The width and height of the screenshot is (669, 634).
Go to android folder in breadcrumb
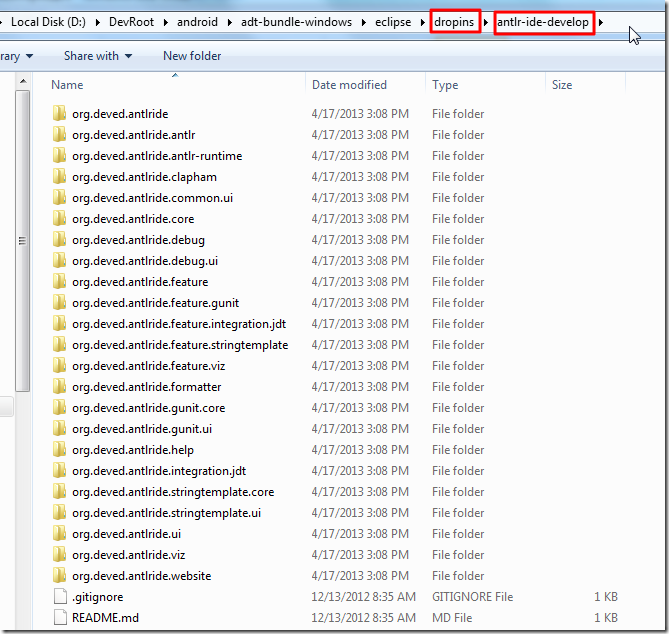click(x=197, y=22)
